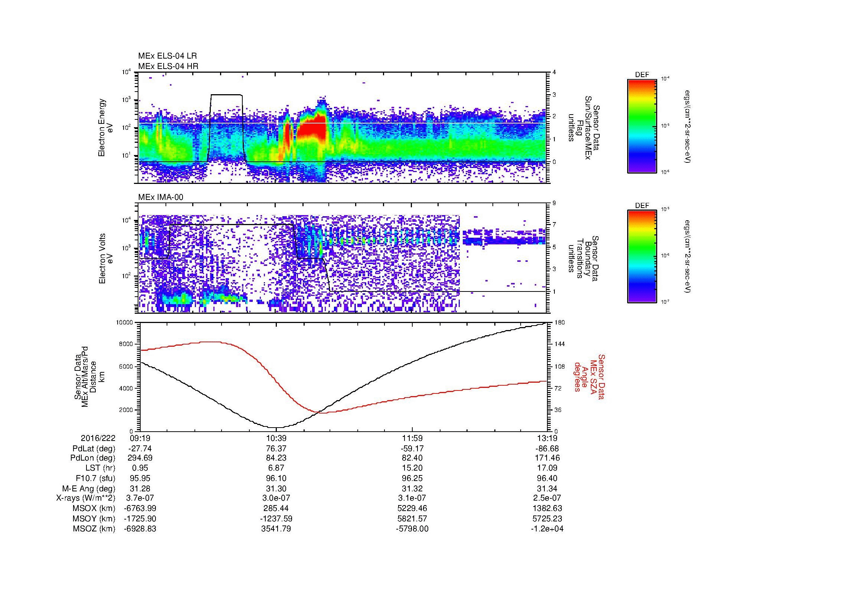Click SZA axis tick '144'

click(x=560, y=344)
